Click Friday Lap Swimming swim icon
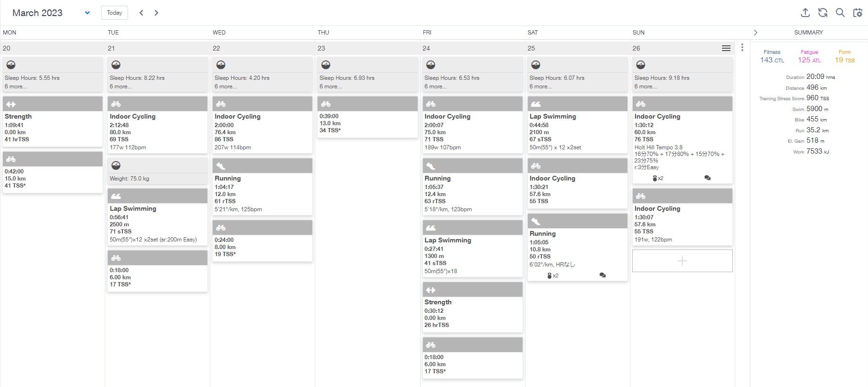The image size is (868, 387). coord(430,228)
